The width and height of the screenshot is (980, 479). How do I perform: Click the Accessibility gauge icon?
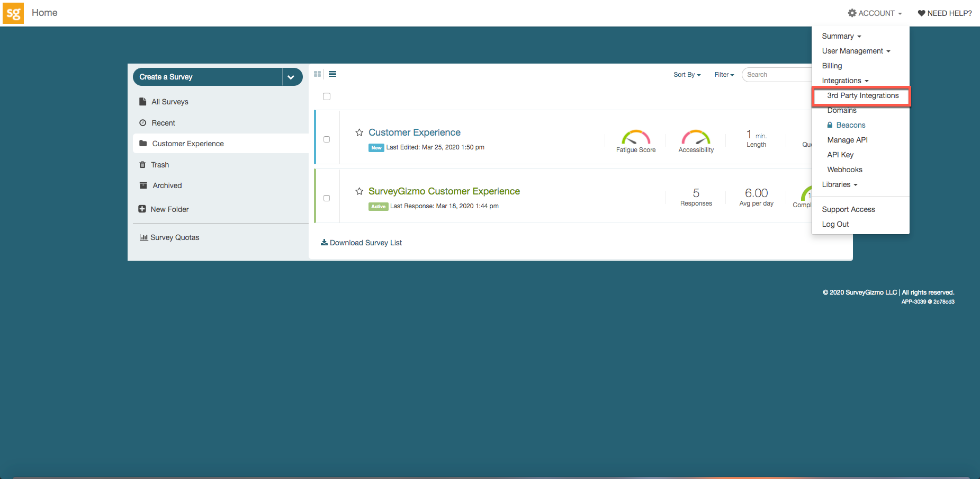696,137
